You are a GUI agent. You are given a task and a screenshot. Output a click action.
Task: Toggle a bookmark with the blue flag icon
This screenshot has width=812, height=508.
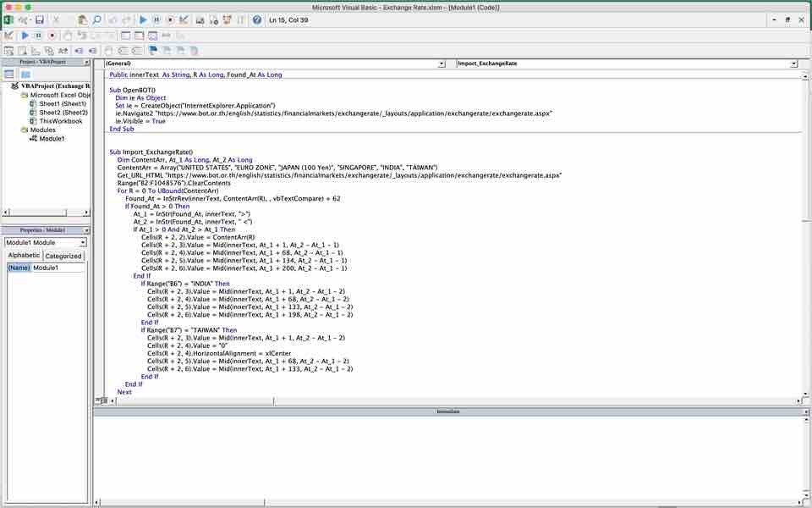[153, 51]
